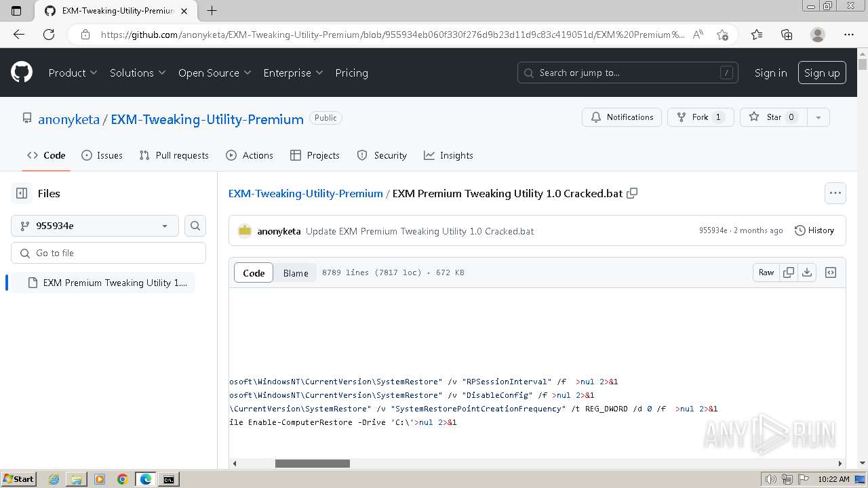Focus the Search or jump to field
The height and width of the screenshot is (488, 868).
(628, 73)
